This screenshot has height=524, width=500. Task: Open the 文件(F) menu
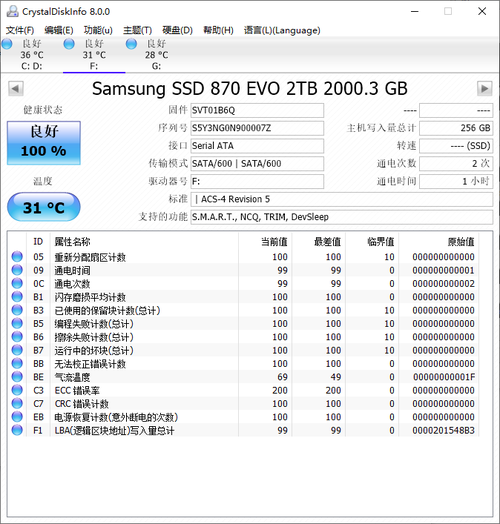tap(20, 30)
